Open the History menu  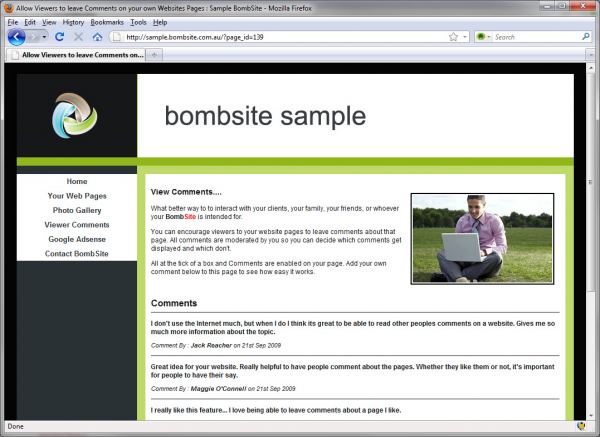pos(73,22)
